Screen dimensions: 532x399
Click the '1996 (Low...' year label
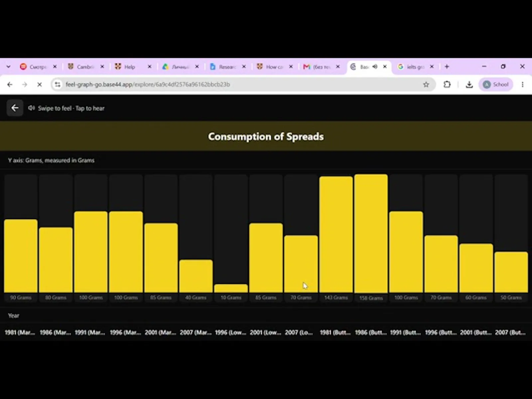[230, 332]
